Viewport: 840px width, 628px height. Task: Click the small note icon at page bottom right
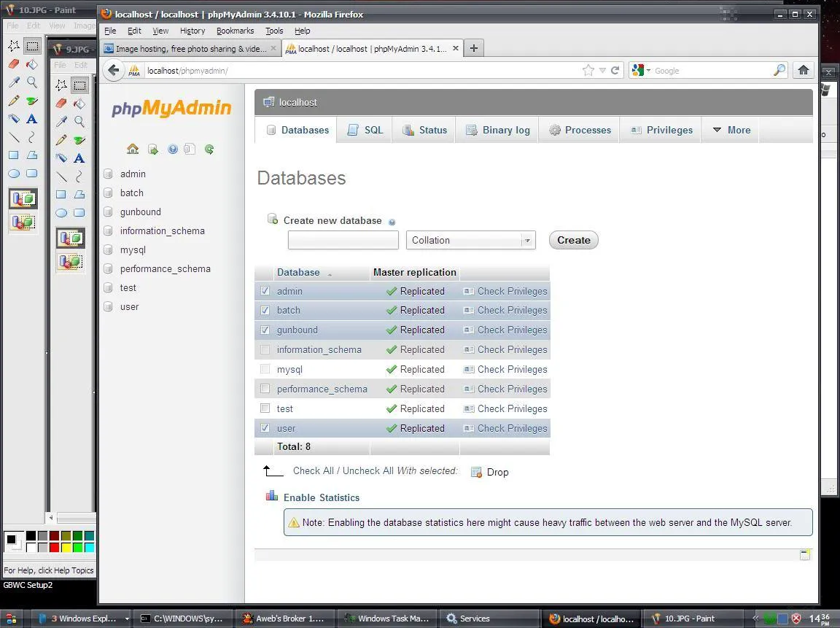click(x=805, y=554)
